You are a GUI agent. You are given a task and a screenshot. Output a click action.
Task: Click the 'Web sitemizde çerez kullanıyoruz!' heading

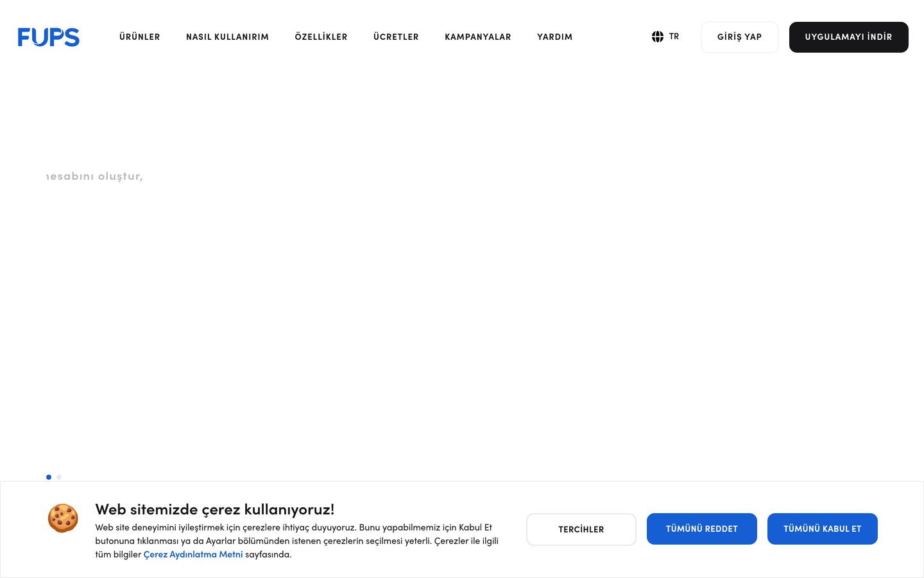215,509
